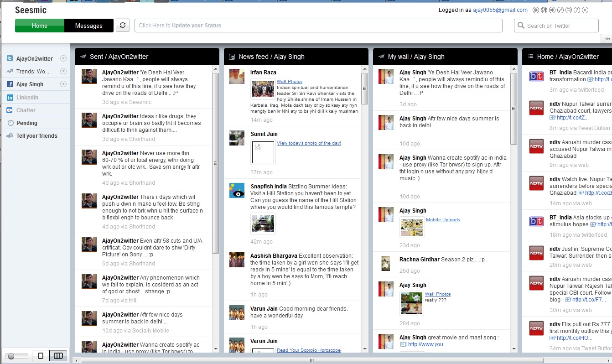The height and width of the screenshot is (364, 612).
Task: Collapse panel with double-arrow button at right edge
Action: [607, 39]
